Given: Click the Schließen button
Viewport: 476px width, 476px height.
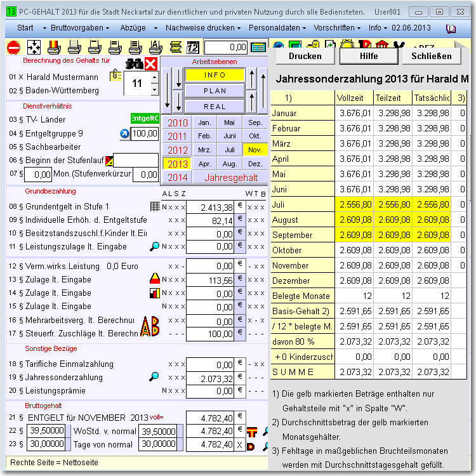Looking at the screenshot, I should point(432,56).
